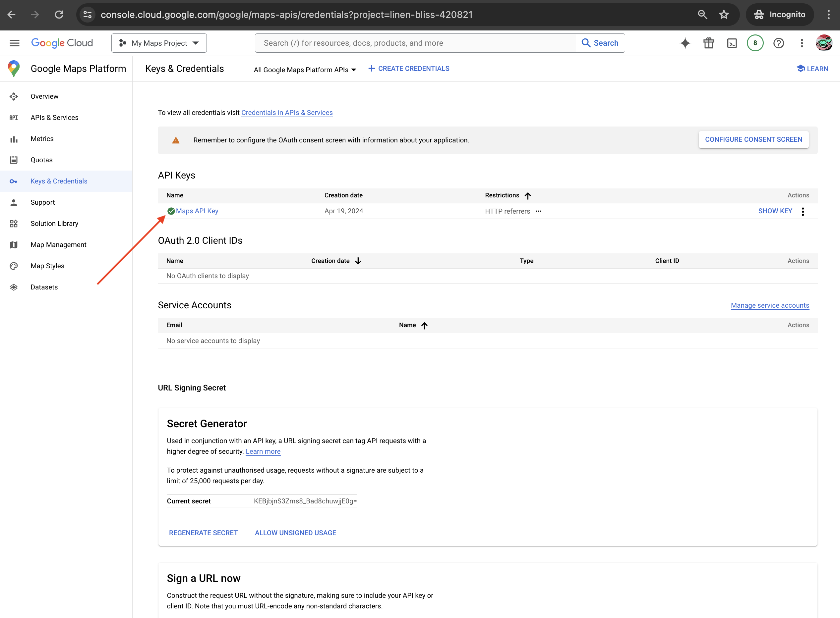Toggle Creation date sorting for OAuth clients
This screenshot has width=840, height=618.
coord(358,261)
